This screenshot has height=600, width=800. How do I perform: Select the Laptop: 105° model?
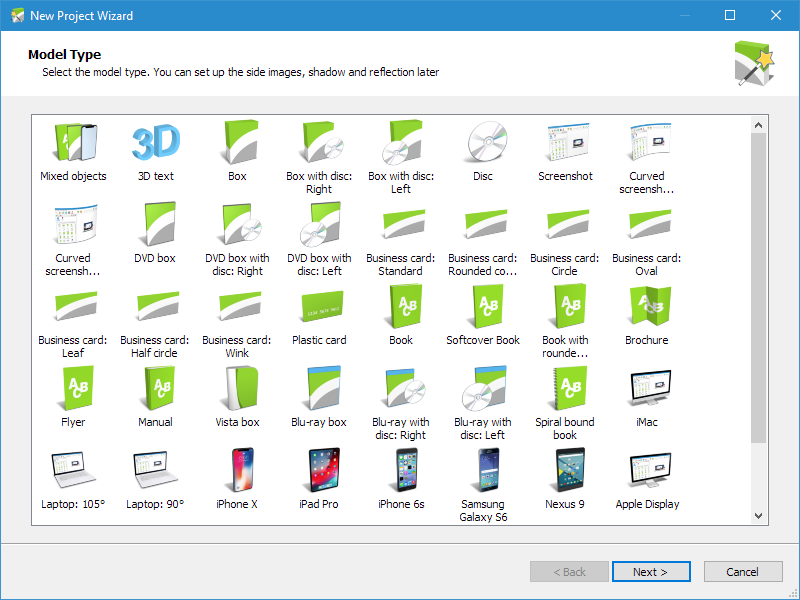pos(73,480)
